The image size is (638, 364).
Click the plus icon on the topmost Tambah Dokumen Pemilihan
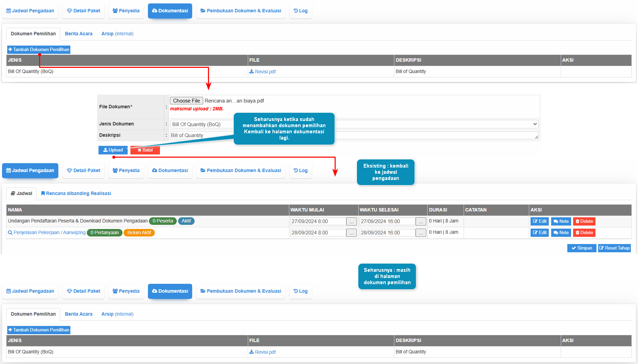click(10, 49)
